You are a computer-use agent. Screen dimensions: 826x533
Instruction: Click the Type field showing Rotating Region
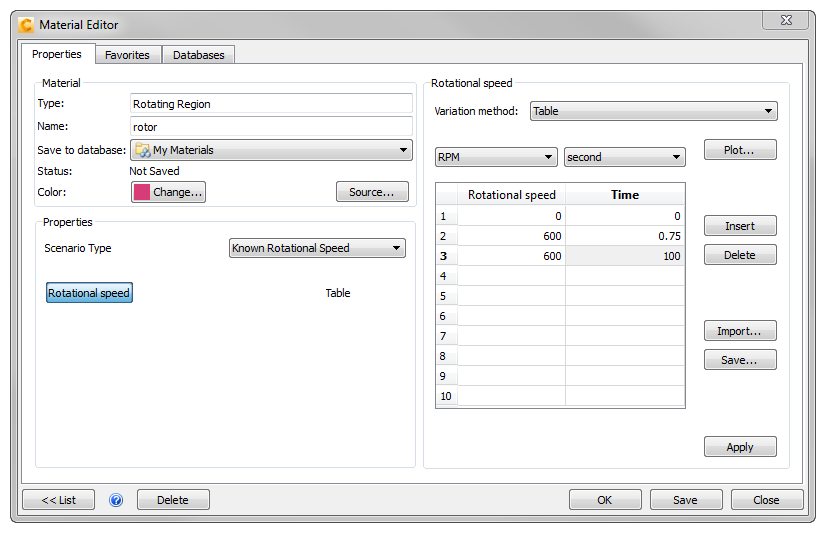pos(271,104)
